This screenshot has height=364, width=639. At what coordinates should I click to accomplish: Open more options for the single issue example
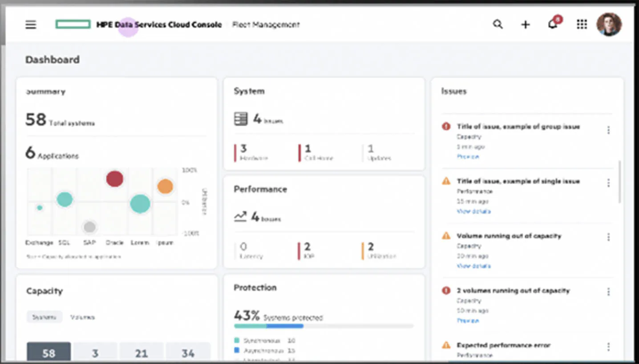coord(608,183)
